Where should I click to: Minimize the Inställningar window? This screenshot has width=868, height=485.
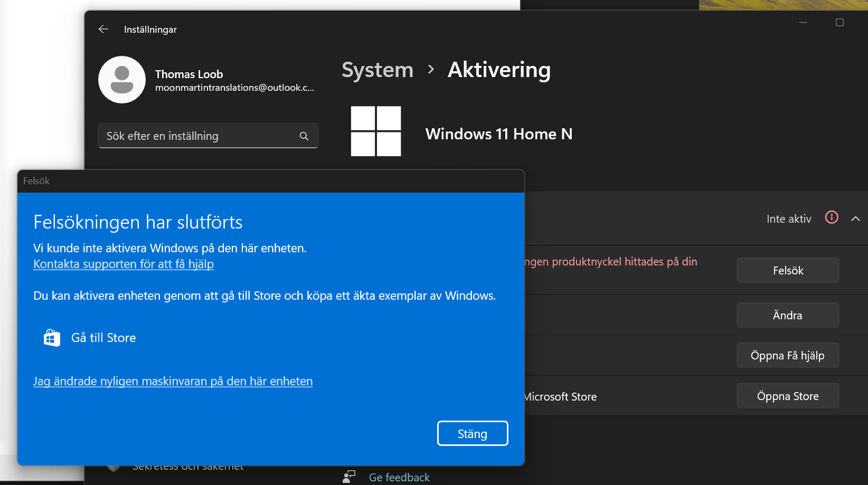[x=804, y=23]
